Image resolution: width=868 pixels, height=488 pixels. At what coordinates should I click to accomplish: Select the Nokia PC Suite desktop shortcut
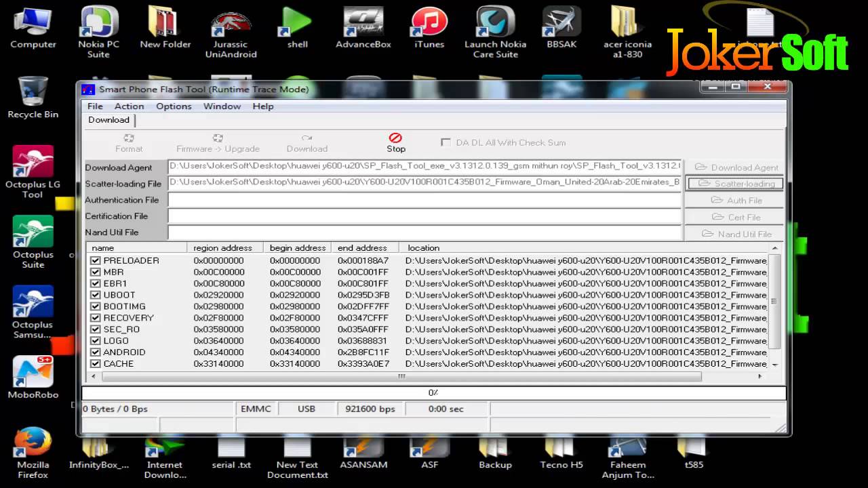pyautogui.click(x=98, y=32)
